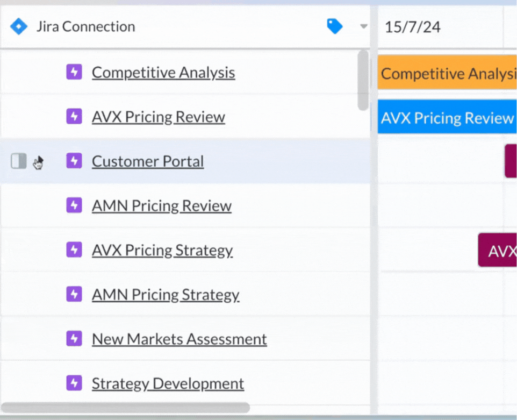Toggle the checkbox on the Customer Portal row

(19, 161)
